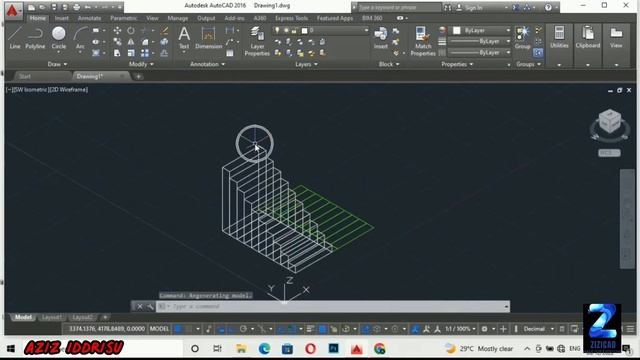Image resolution: width=640 pixels, height=360 pixels.
Task: Switch to the Layout1 tab
Action: pos(52,317)
